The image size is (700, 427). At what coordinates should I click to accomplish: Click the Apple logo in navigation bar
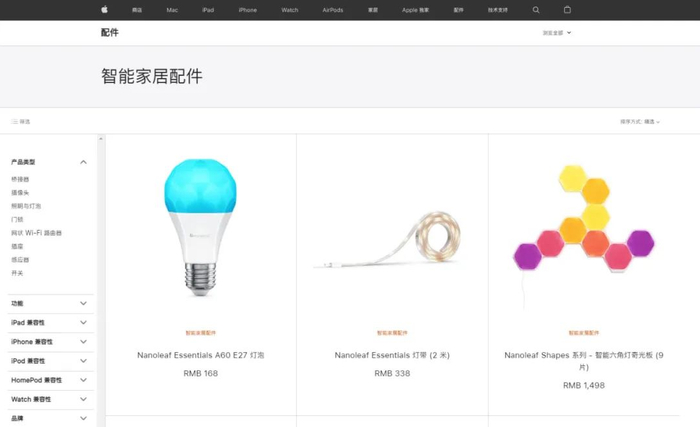pos(104,9)
